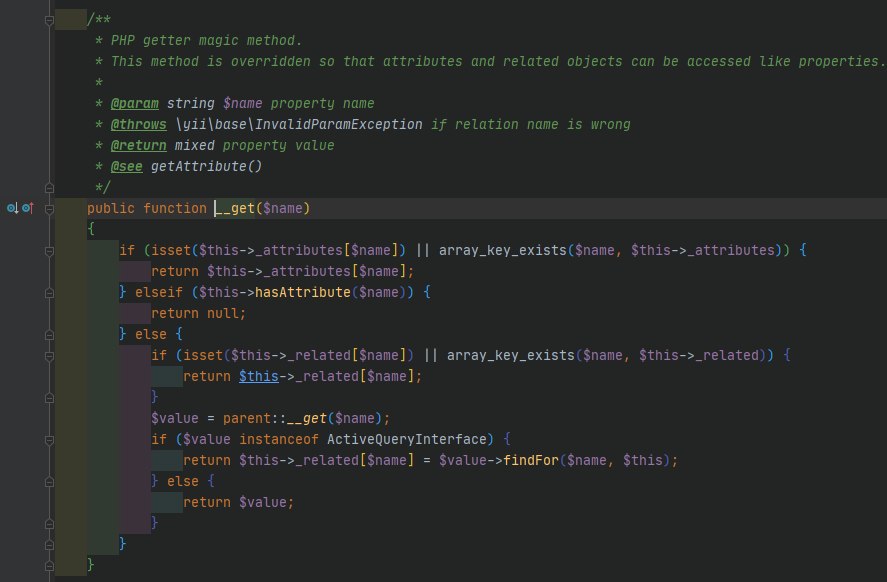The width and height of the screenshot is (887, 582).
Task: Fold the public function __get declaration
Action: [x=49, y=209]
